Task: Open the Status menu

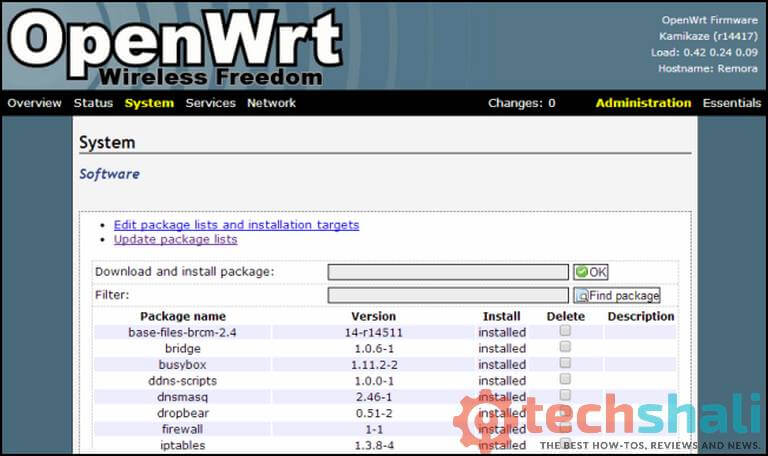Action: (x=93, y=103)
